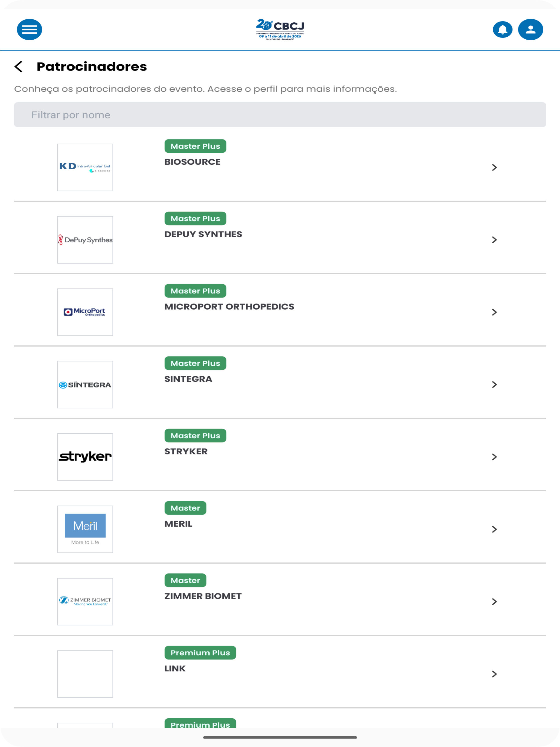Click Master Plus badge above BIOSOURCE
The height and width of the screenshot is (747, 560).
[195, 146]
